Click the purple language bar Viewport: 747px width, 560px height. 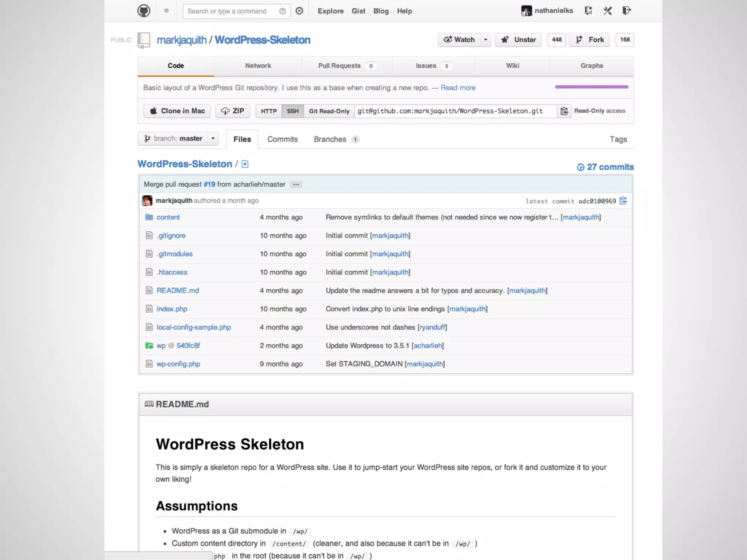(591, 87)
